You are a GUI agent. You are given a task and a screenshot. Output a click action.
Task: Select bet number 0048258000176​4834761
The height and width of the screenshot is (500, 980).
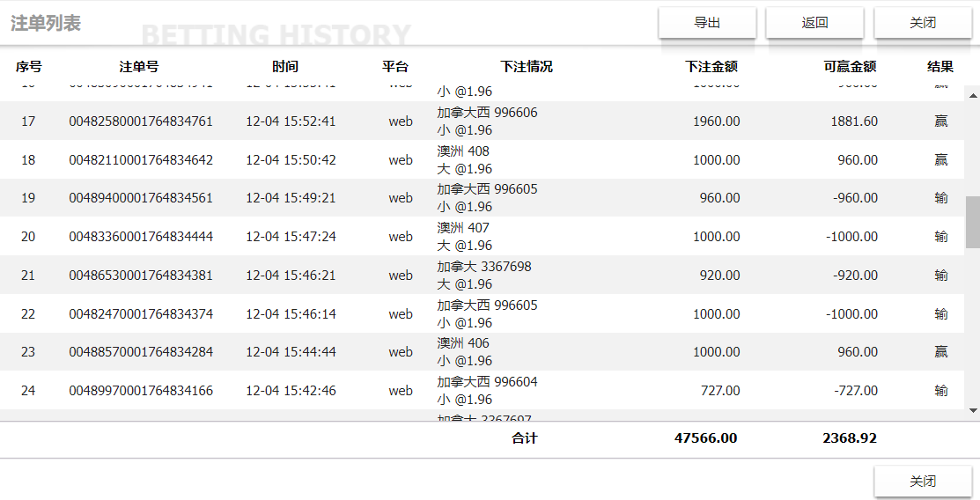click(141, 121)
